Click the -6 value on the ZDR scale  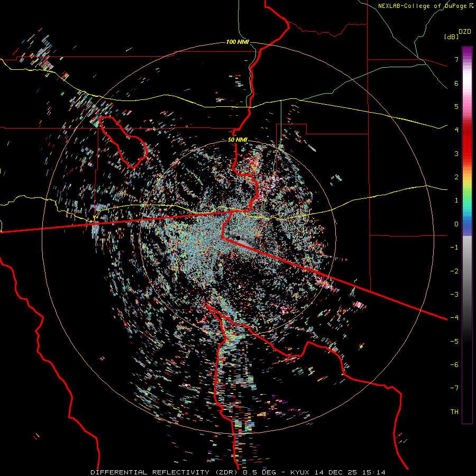[454, 364]
